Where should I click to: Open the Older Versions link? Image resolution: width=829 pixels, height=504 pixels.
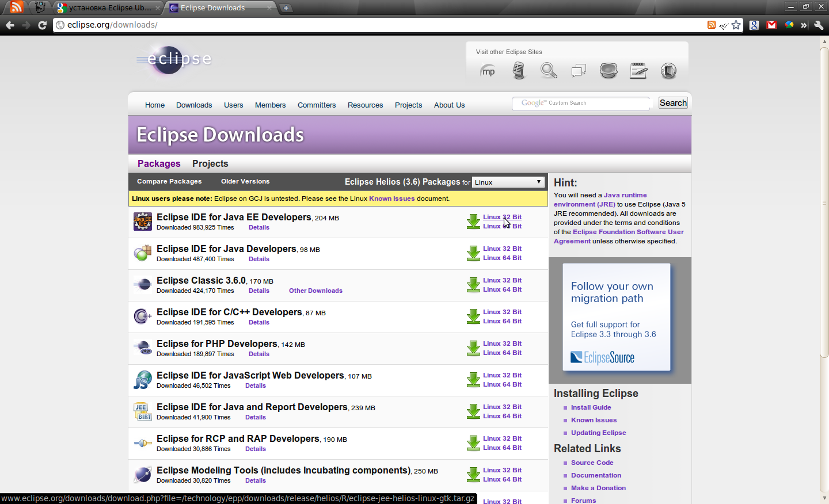tap(245, 181)
